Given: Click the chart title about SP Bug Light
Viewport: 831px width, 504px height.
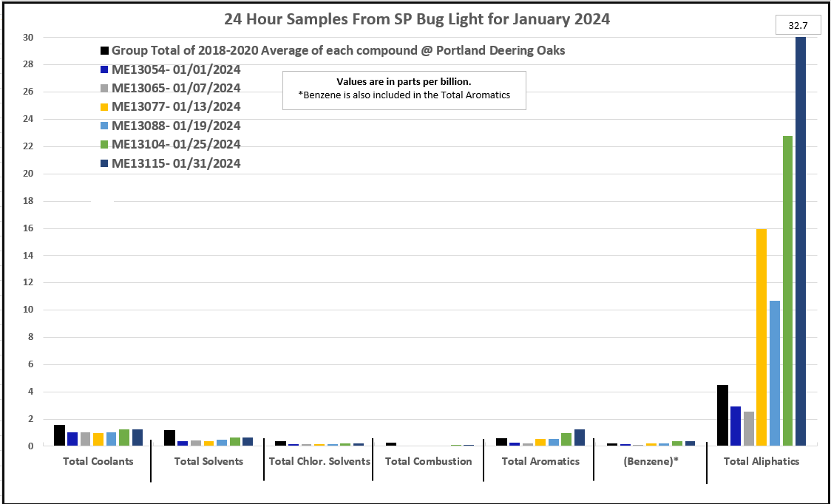Looking at the screenshot, I should (x=417, y=20).
